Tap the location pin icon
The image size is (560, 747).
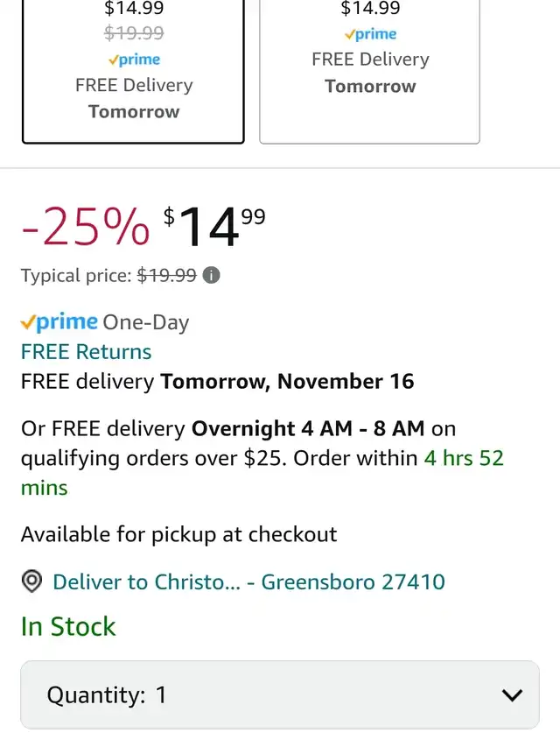(x=32, y=581)
